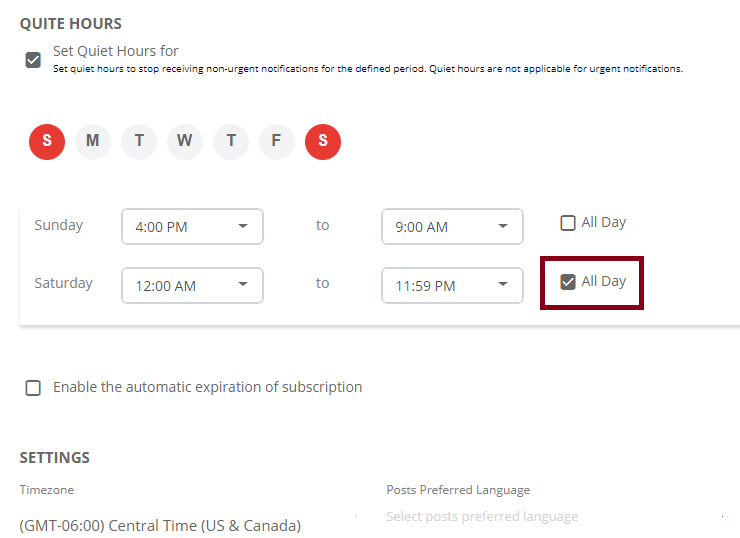Viewport: 740px width, 538px height.
Task: Click the Enable the automatic expiration label
Action: click(208, 387)
